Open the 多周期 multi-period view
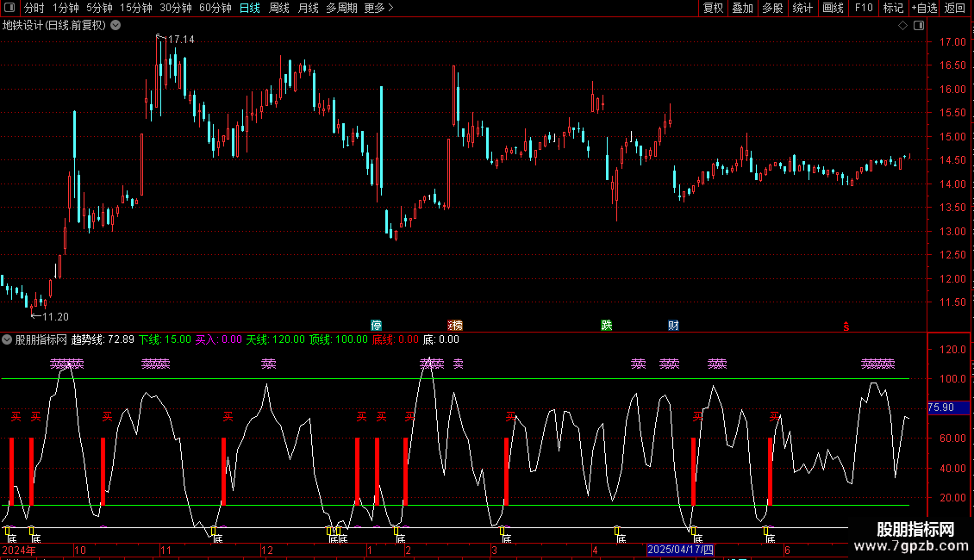The image size is (974, 560). coord(341,8)
